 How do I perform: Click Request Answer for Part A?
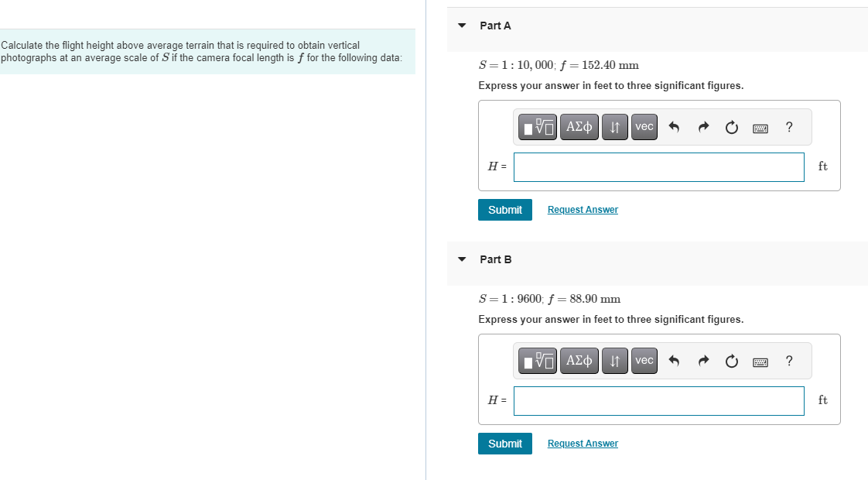tap(582, 209)
